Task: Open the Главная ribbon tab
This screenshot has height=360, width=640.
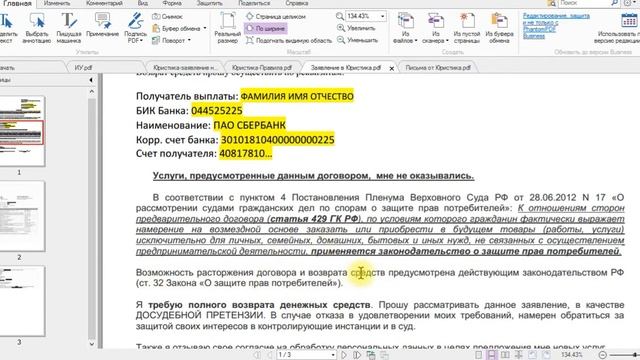Action: (18, 3)
